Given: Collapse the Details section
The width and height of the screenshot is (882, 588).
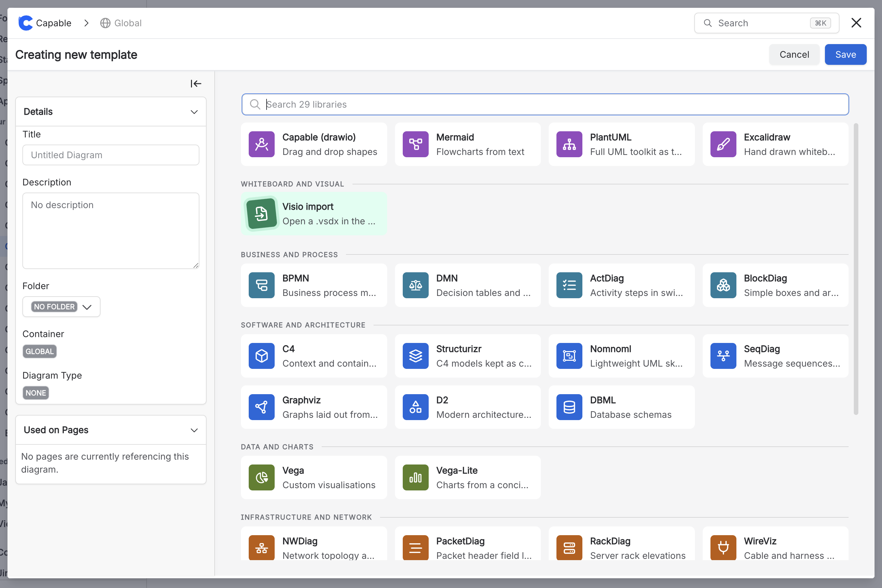Looking at the screenshot, I should (x=194, y=112).
